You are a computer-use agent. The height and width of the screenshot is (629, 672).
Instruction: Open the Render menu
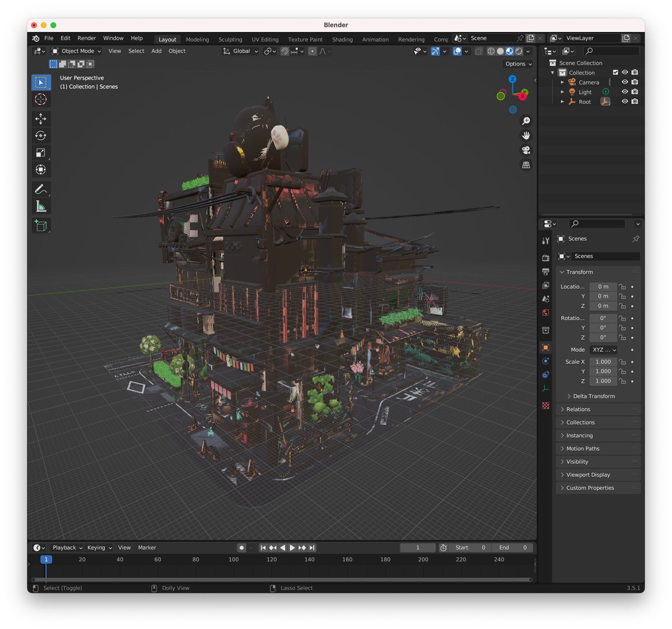click(86, 38)
